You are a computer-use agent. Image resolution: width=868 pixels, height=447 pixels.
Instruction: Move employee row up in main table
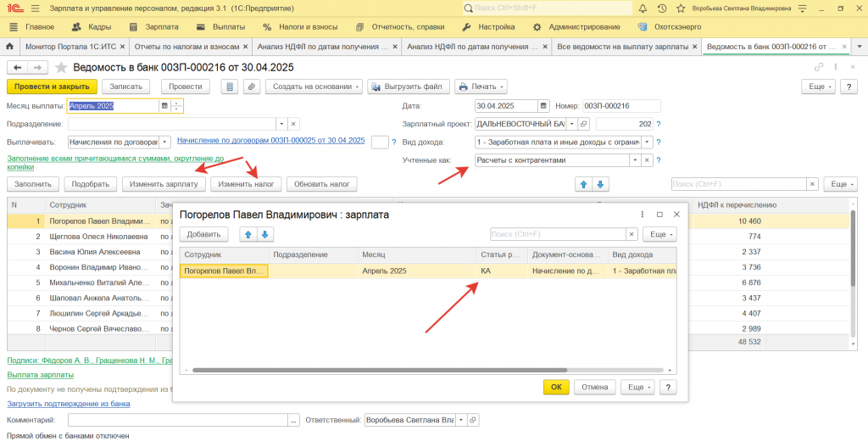tap(583, 184)
